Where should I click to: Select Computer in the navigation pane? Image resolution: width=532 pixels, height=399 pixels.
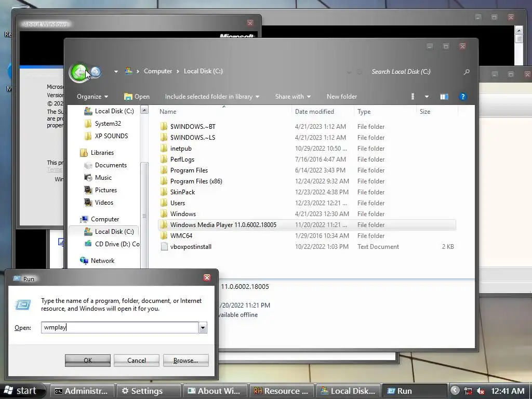point(104,219)
